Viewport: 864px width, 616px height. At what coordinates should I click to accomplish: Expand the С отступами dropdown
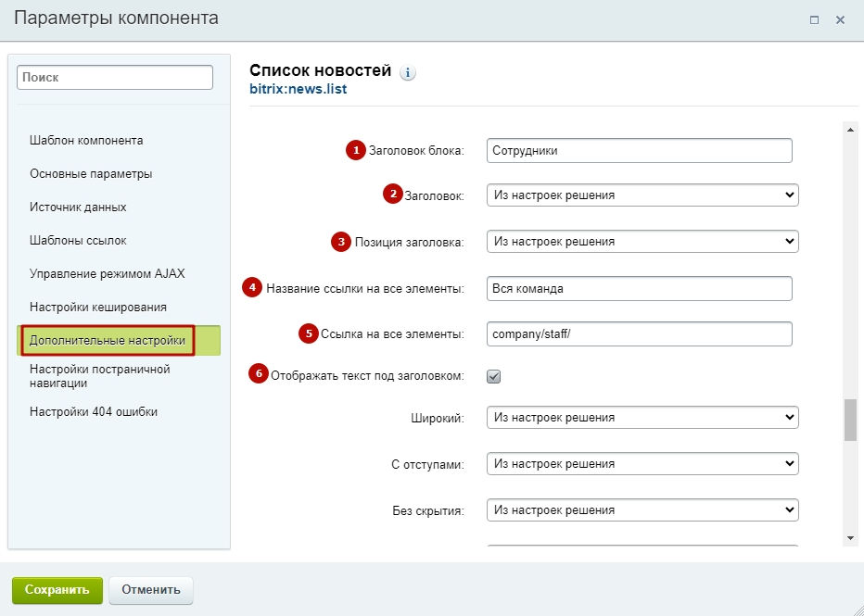(642, 463)
